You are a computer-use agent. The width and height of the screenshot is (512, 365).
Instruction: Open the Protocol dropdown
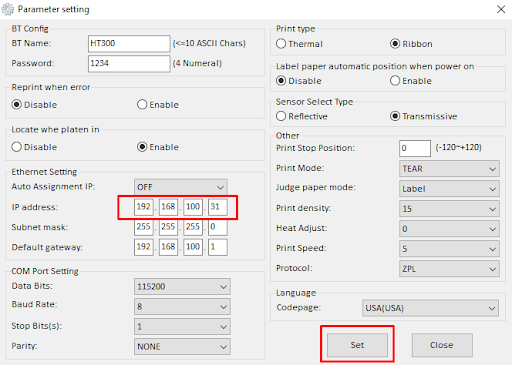tap(449, 269)
